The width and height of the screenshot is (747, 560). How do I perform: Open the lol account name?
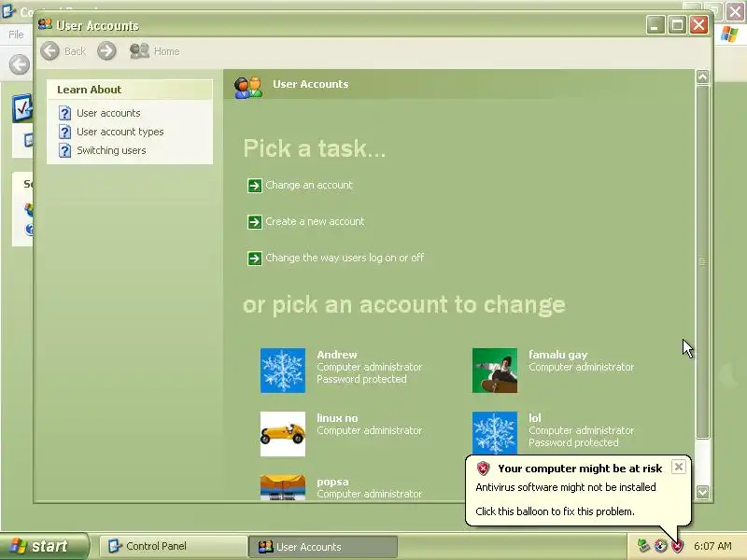pos(534,418)
